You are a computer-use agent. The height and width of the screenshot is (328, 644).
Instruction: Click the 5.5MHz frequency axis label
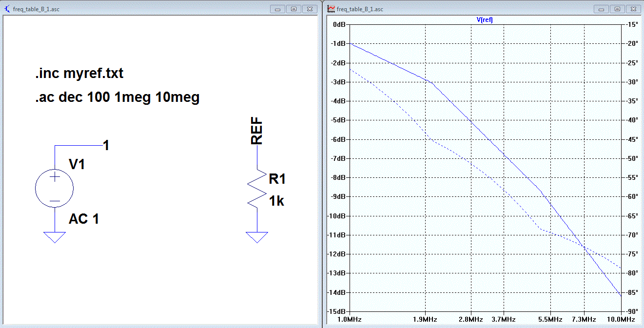(x=551, y=320)
